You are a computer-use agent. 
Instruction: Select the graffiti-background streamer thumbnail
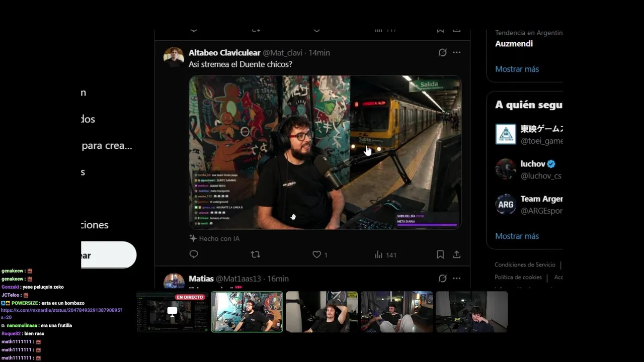247,312
